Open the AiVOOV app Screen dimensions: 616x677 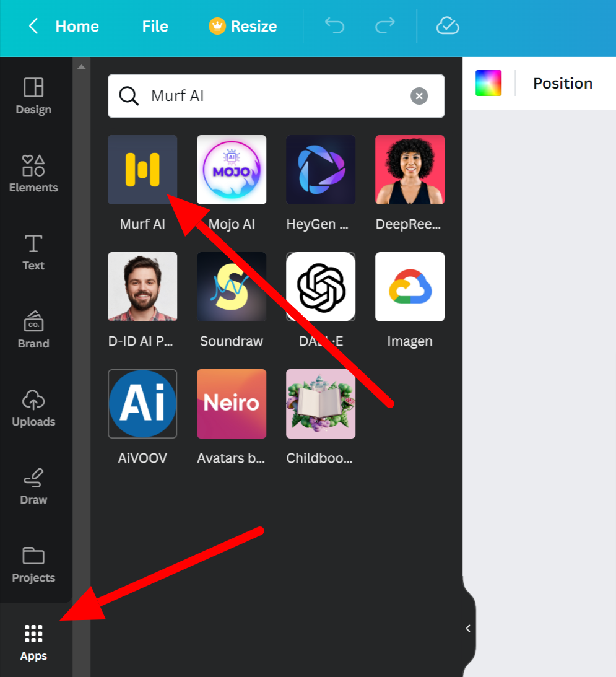(x=142, y=404)
